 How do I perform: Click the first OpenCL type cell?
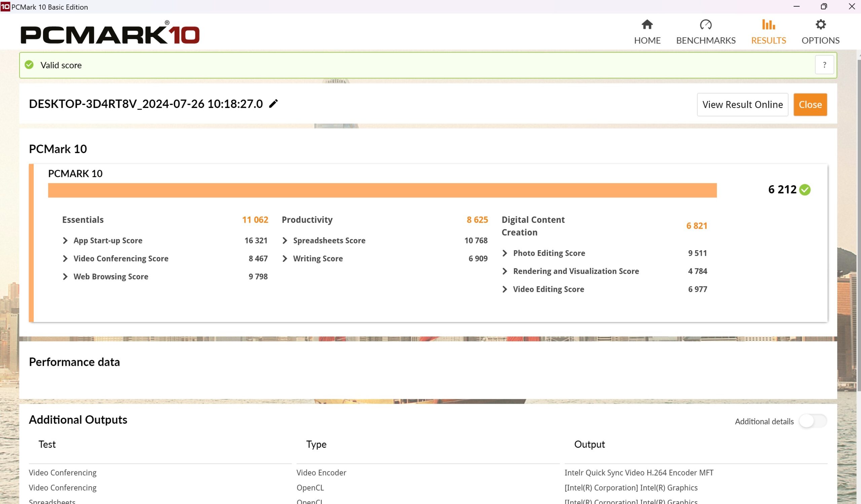click(310, 488)
